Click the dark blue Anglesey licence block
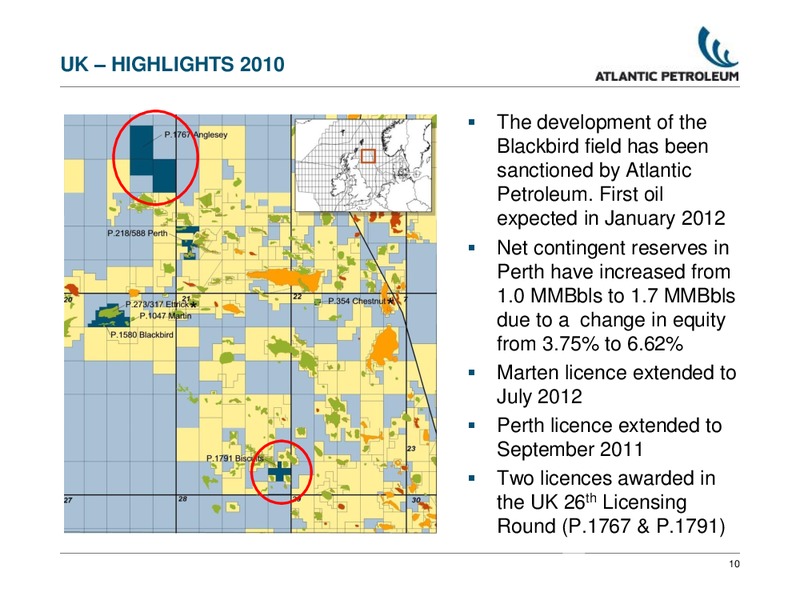This screenshot has width=800, height=600. point(153,158)
